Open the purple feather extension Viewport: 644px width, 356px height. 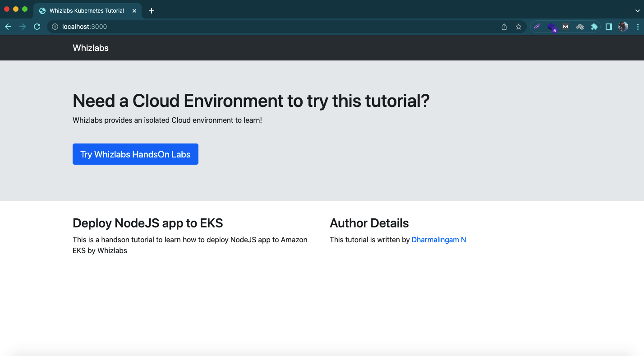click(537, 27)
